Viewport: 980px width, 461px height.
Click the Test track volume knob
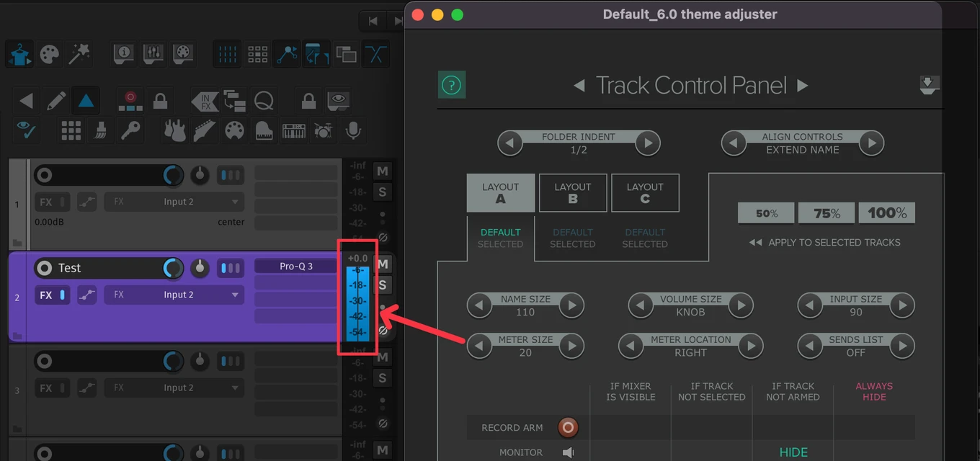(x=174, y=268)
